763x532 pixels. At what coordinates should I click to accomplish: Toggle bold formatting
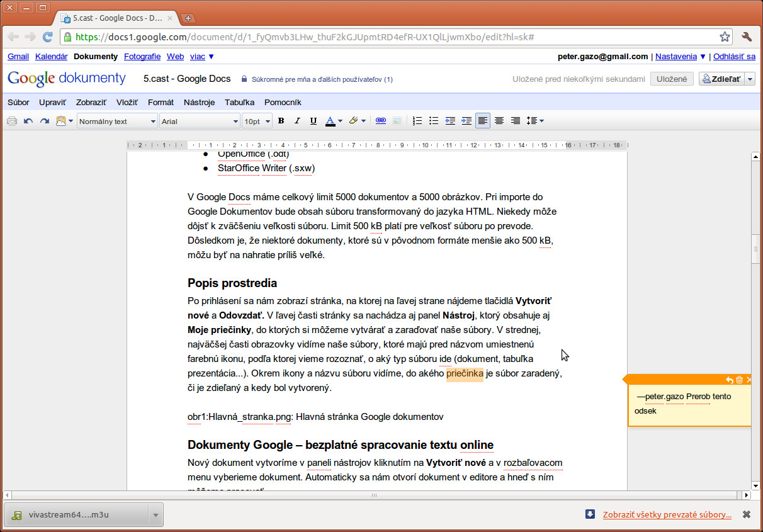click(281, 121)
